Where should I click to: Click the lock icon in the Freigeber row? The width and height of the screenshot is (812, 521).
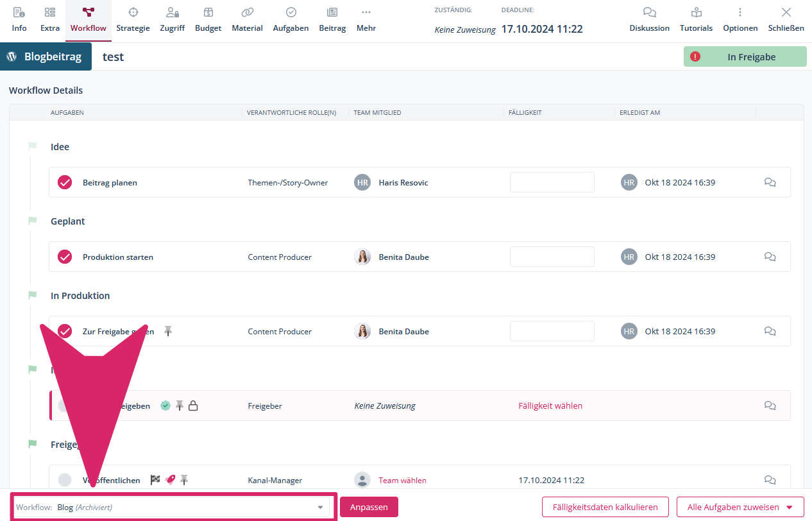[x=193, y=406]
